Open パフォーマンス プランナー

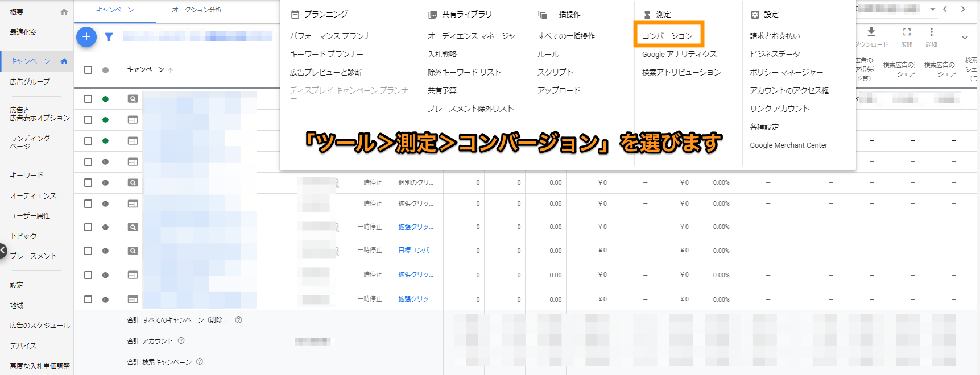(334, 36)
